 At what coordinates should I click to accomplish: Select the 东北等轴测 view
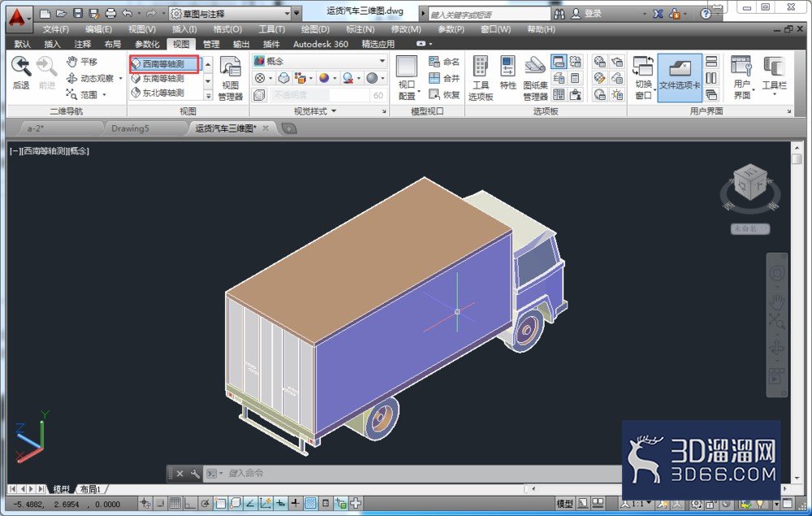[165, 93]
